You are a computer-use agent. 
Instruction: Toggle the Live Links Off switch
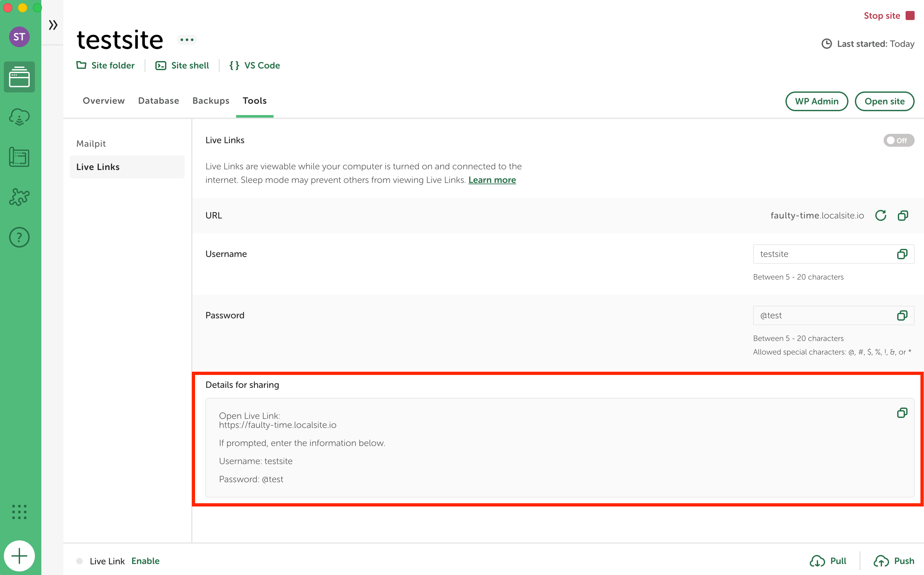pyautogui.click(x=898, y=140)
